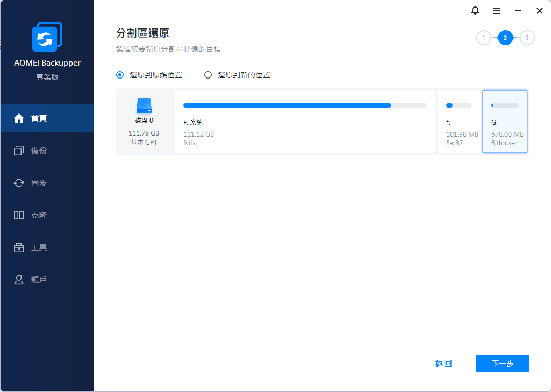Click the 111.79 GB disk capacity text
This screenshot has height=392, width=551.
[x=144, y=133]
